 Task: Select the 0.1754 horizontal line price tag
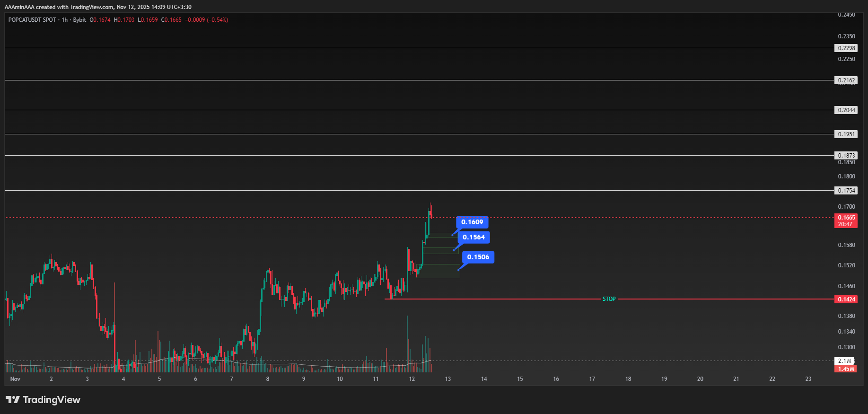click(x=846, y=191)
